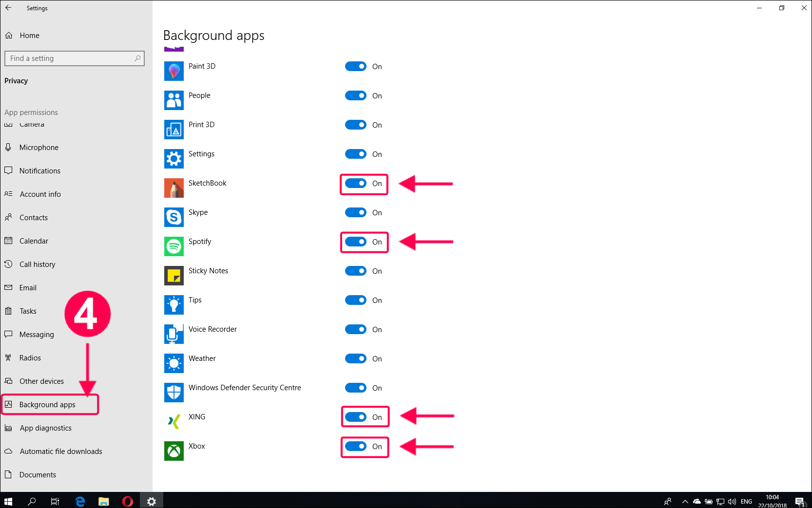
Task: Turn off Tips background toggle
Action: pos(356,300)
